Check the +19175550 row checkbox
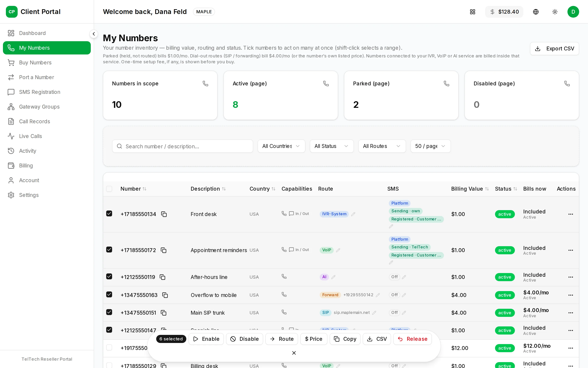Screen dimensions: 588x368 click(x=109, y=348)
